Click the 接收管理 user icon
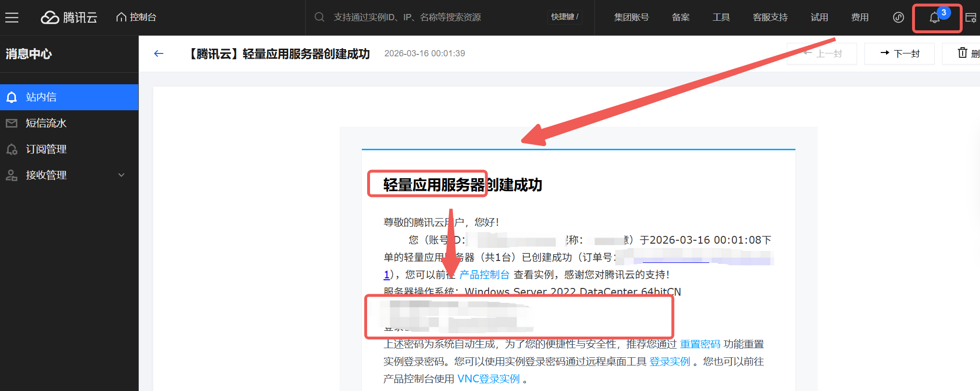 point(12,175)
